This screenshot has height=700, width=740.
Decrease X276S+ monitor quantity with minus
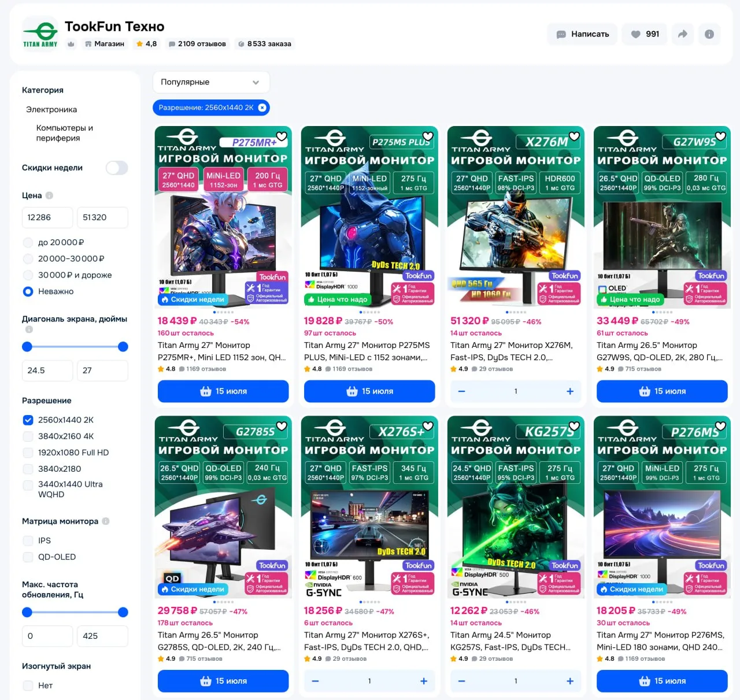coord(316,681)
